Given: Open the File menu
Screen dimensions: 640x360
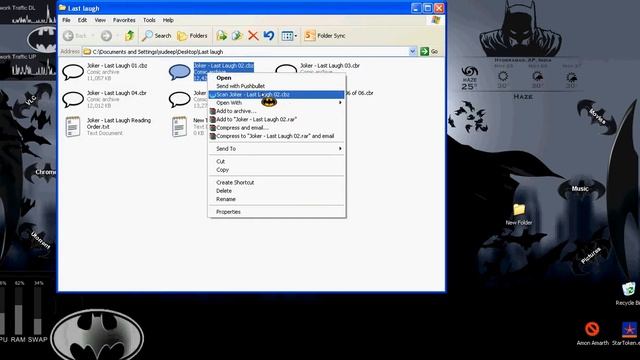Looking at the screenshot, I should (67, 20).
